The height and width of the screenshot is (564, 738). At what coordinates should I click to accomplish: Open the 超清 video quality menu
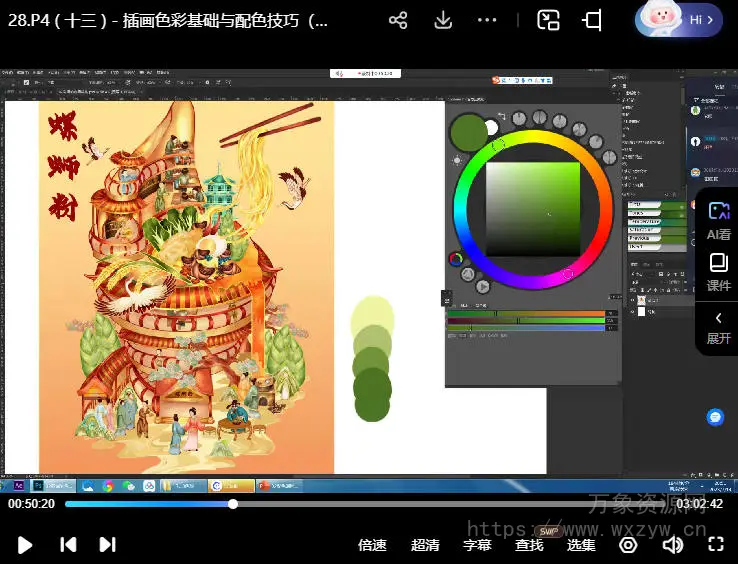click(x=425, y=545)
